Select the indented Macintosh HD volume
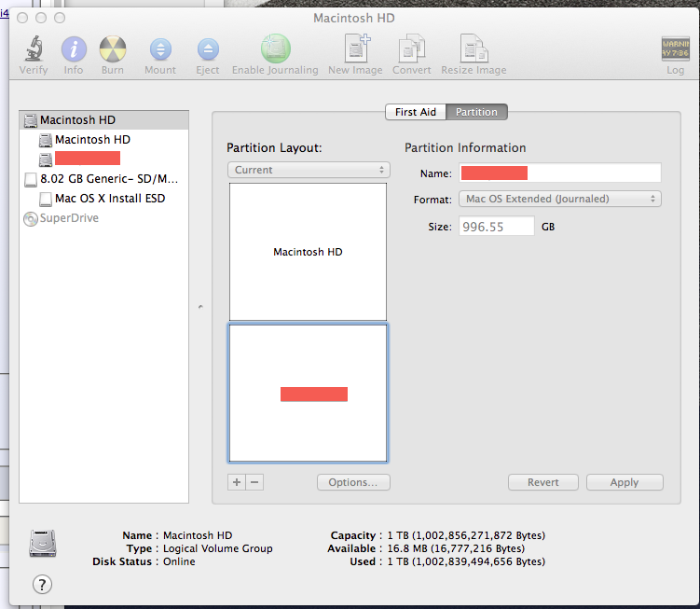 pyautogui.click(x=104, y=140)
